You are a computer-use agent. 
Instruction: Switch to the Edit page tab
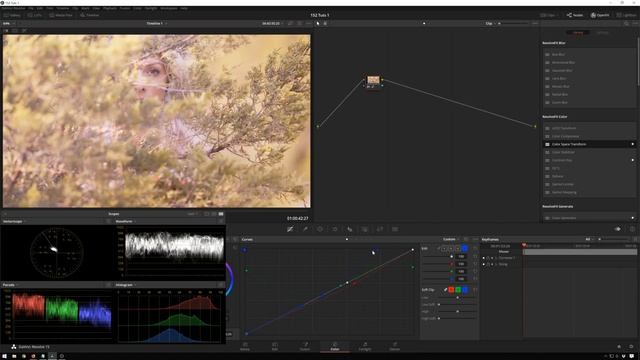click(275, 347)
